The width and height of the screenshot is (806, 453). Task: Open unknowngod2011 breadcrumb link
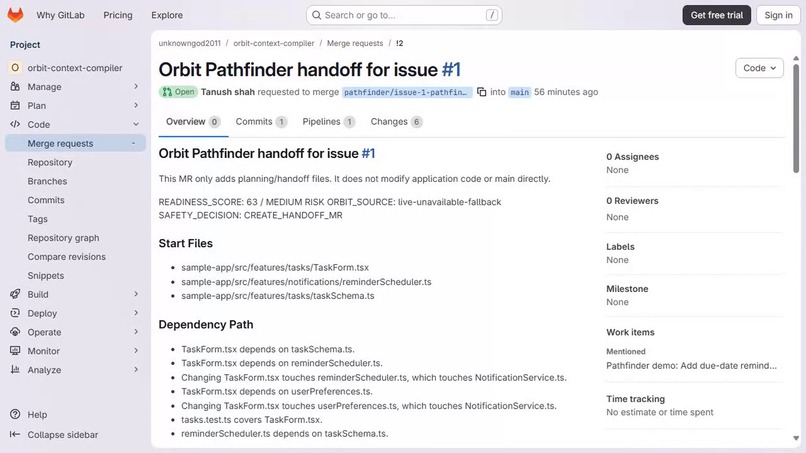pos(189,43)
